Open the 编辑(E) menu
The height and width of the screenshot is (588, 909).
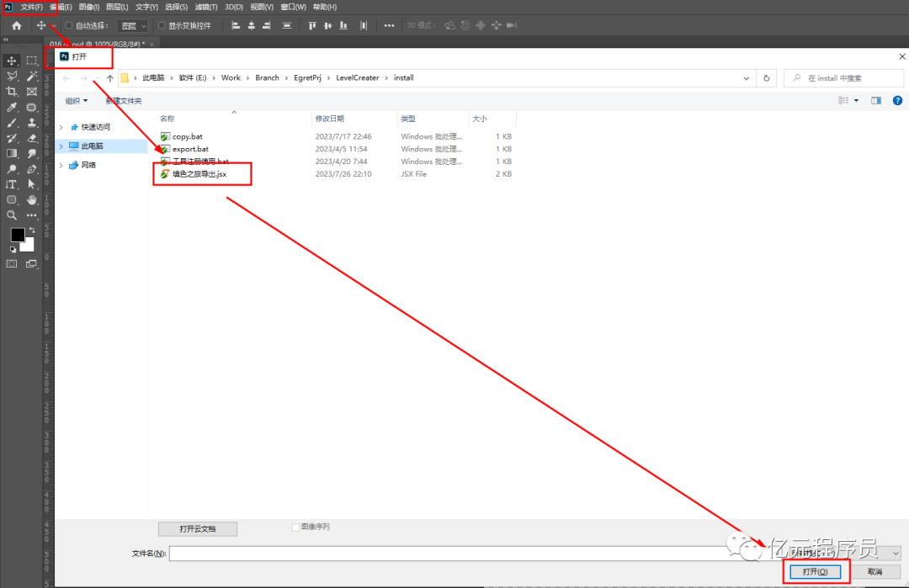61,7
